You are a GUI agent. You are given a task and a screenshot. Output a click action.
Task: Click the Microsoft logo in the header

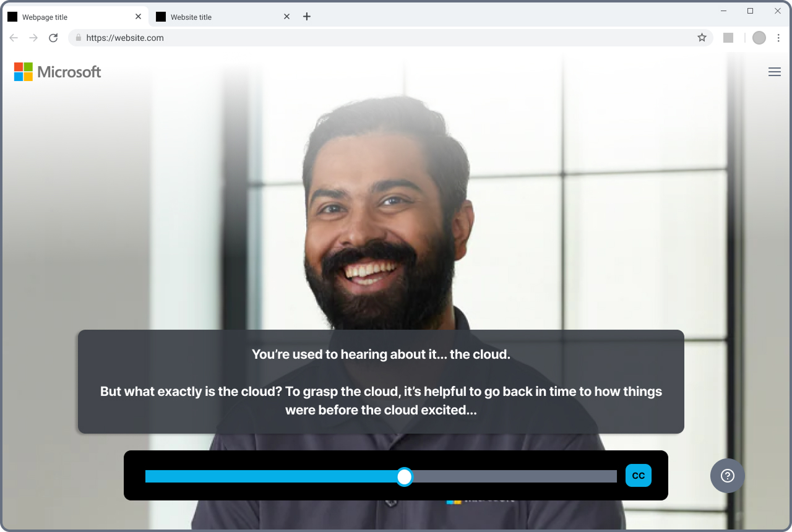pos(58,72)
